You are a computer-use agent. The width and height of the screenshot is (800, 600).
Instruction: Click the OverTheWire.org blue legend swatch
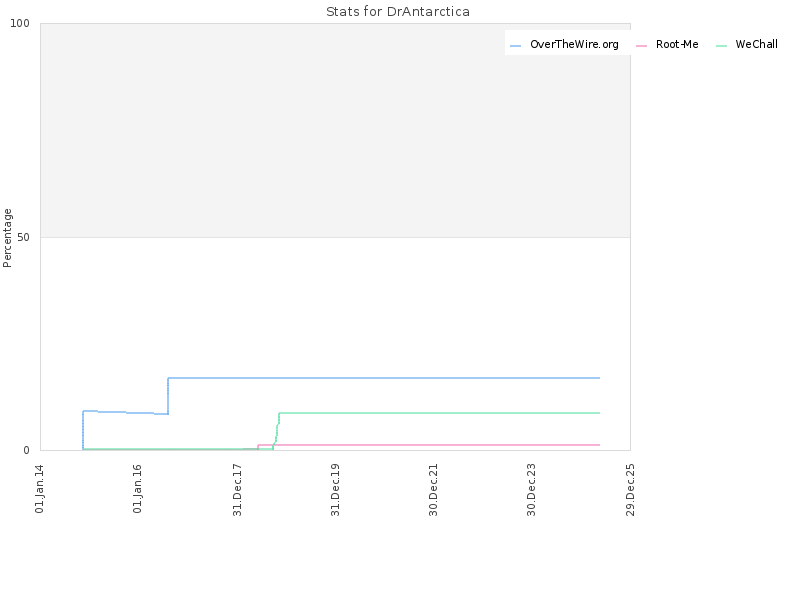click(x=515, y=45)
